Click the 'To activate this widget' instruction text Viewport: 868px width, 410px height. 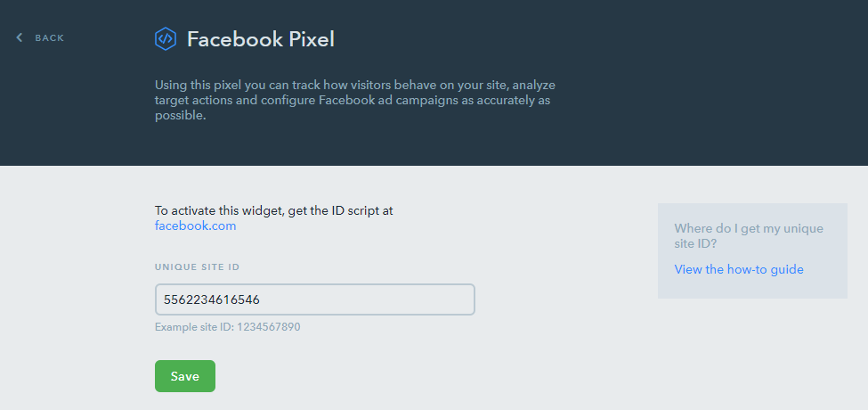pos(274,210)
